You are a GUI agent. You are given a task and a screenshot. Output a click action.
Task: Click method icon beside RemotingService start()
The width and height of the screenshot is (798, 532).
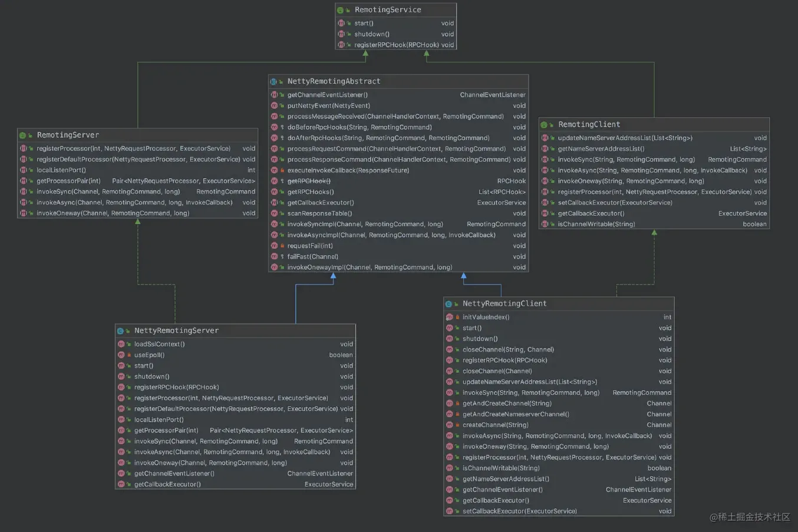[x=341, y=24]
